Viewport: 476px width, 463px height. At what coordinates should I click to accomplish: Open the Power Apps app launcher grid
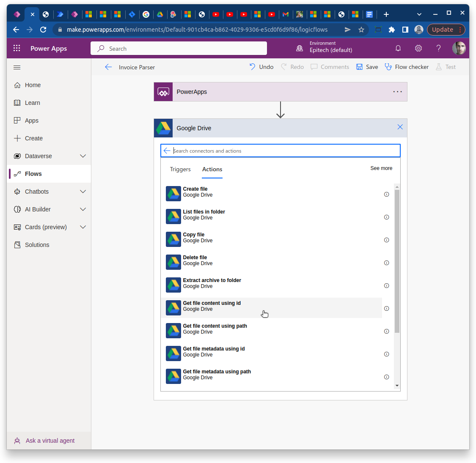tap(17, 48)
